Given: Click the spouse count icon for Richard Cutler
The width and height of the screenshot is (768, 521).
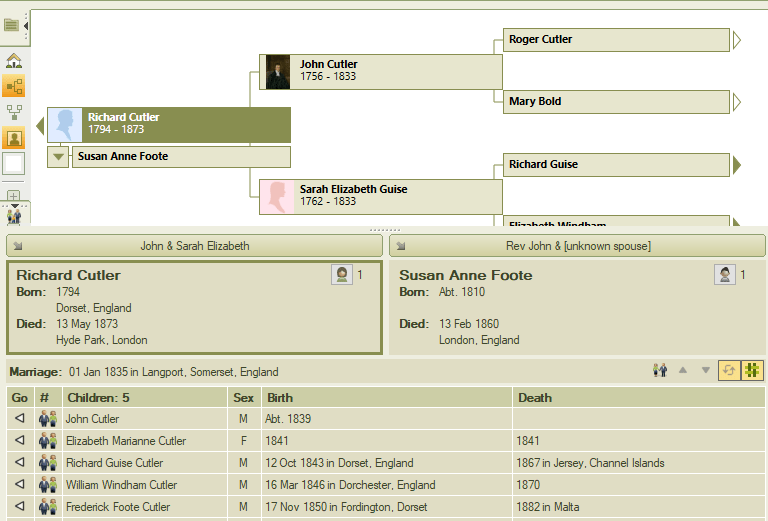Looking at the screenshot, I should (x=342, y=275).
